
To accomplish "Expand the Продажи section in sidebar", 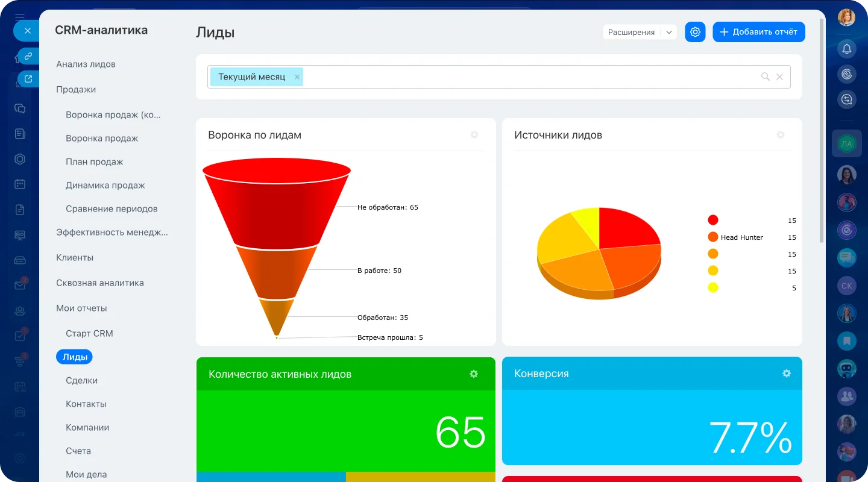I will [x=76, y=89].
